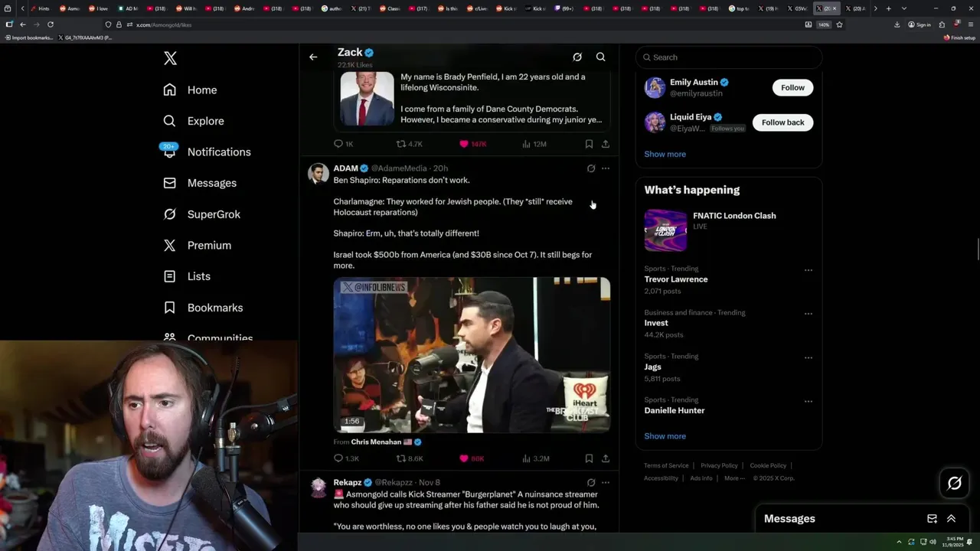The width and height of the screenshot is (980, 551).
Task: Bookmark this page with star icon
Action: pos(839,24)
